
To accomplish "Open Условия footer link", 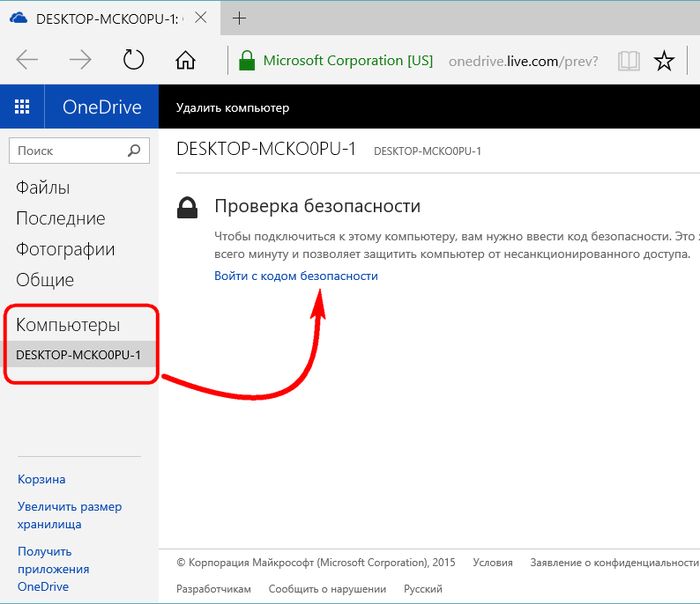I will click(492, 562).
